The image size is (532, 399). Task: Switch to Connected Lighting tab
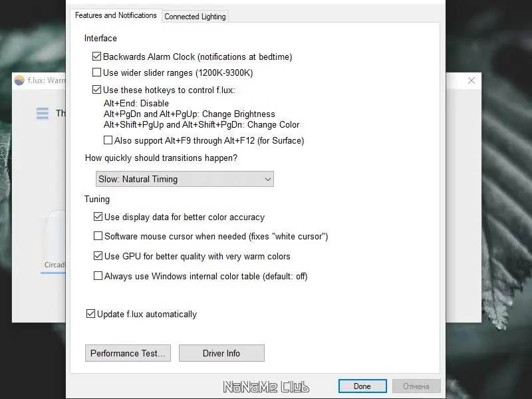[x=195, y=16]
